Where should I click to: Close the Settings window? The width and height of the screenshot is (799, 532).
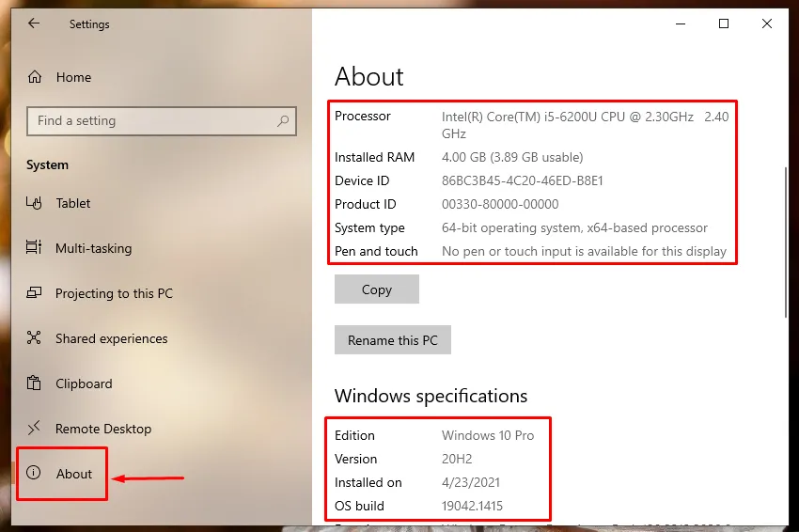pos(767,23)
